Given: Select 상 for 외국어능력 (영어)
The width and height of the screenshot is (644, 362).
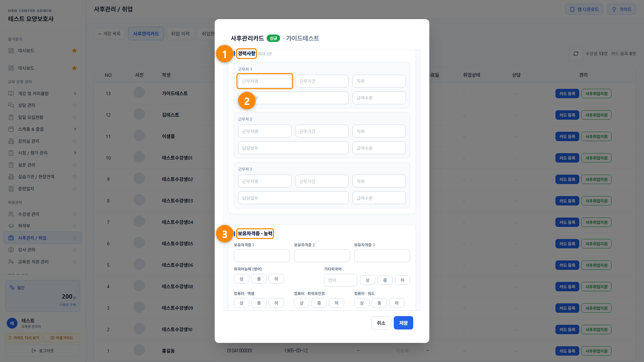Looking at the screenshot, I should pos(241,279).
